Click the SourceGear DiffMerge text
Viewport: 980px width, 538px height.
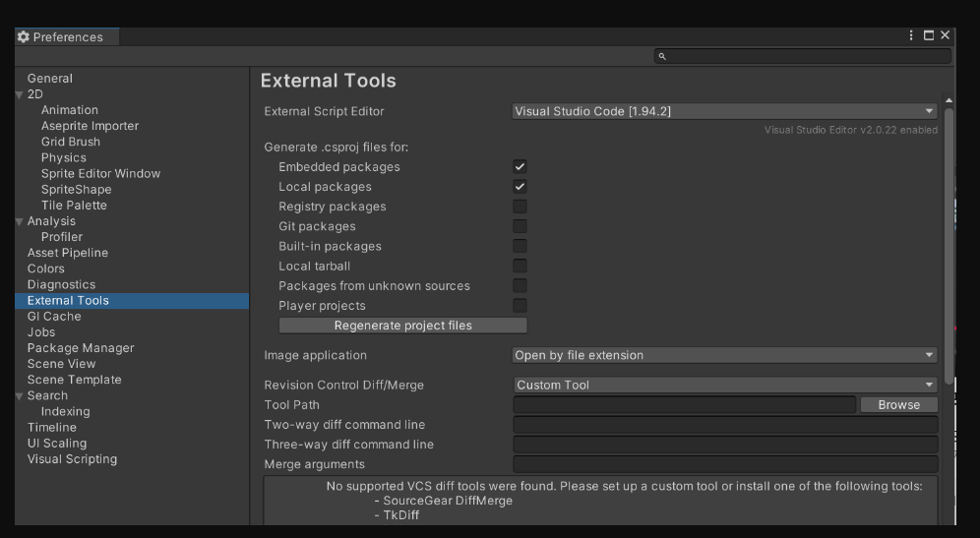pos(448,501)
